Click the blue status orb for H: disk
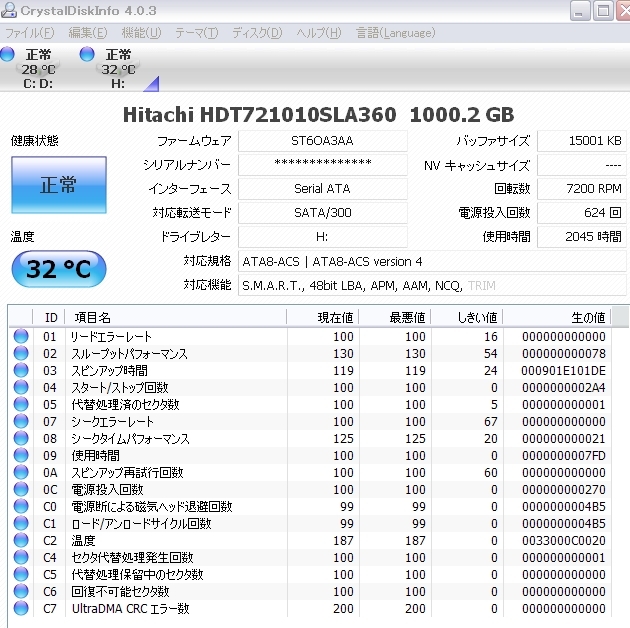 (87, 54)
